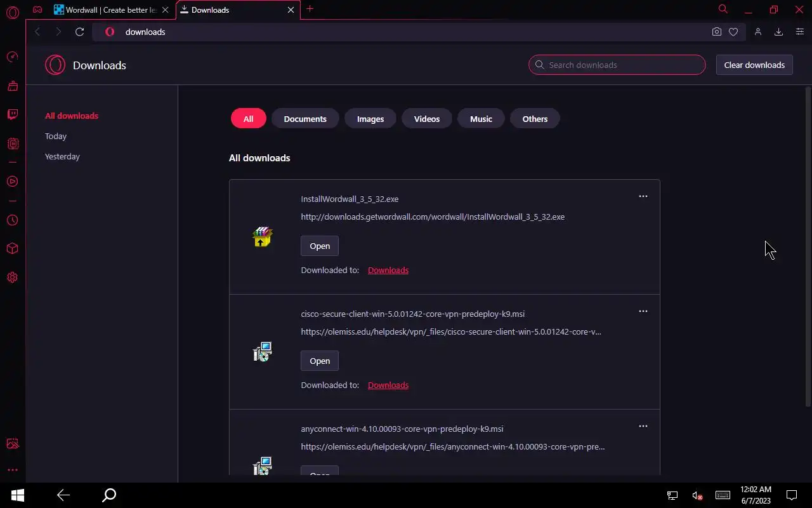812x508 pixels.
Task: Open Downloads folder link for InstallWordwall
Action: pos(388,270)
